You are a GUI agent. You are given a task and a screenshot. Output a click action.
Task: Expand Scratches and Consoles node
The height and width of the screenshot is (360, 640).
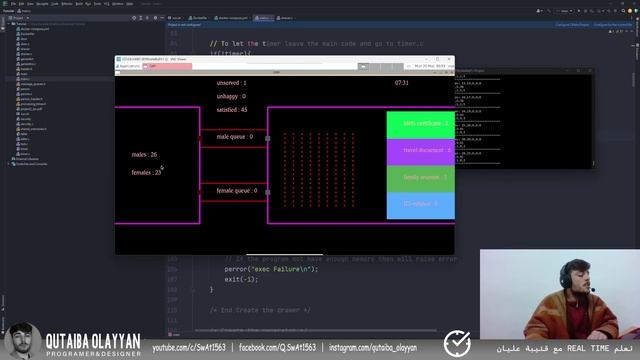tap(8, 164)
